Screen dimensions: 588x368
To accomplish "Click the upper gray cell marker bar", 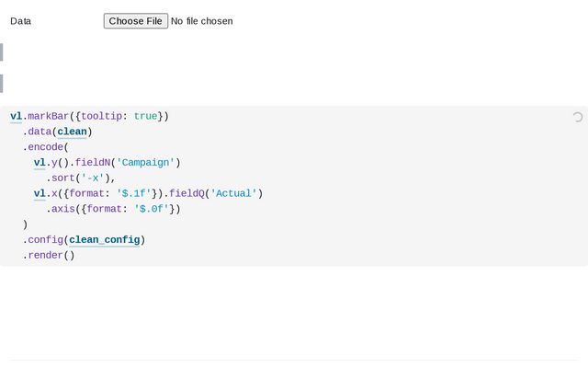I will click(x=2, y=52).
